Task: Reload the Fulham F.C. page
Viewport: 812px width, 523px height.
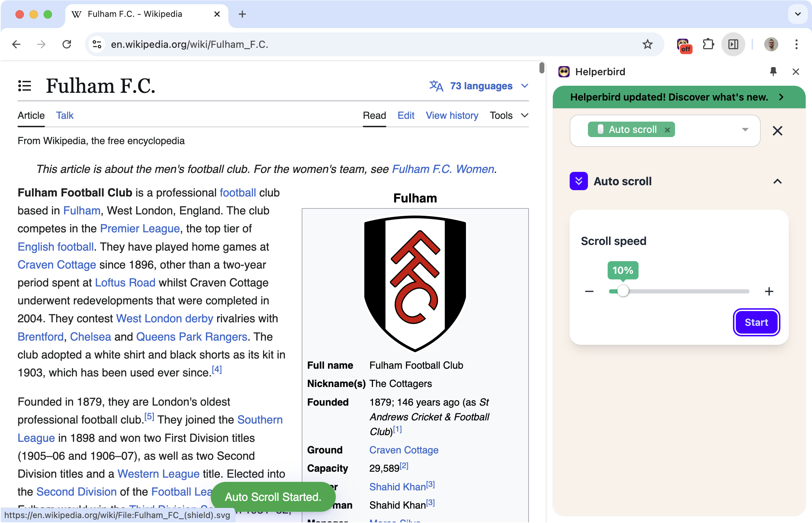Action: pyautogui.click(x=67, y=44)
